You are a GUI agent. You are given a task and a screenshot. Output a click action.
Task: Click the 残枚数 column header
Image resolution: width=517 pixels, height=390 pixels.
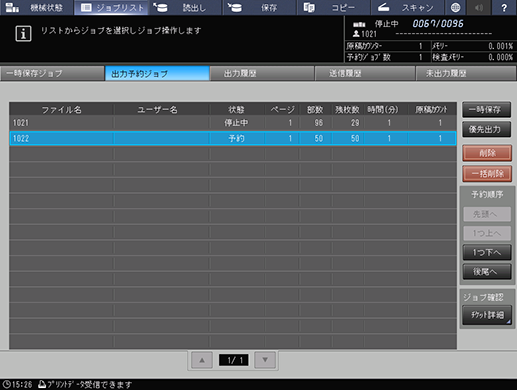pyautogui.click(x=348, y=109)
